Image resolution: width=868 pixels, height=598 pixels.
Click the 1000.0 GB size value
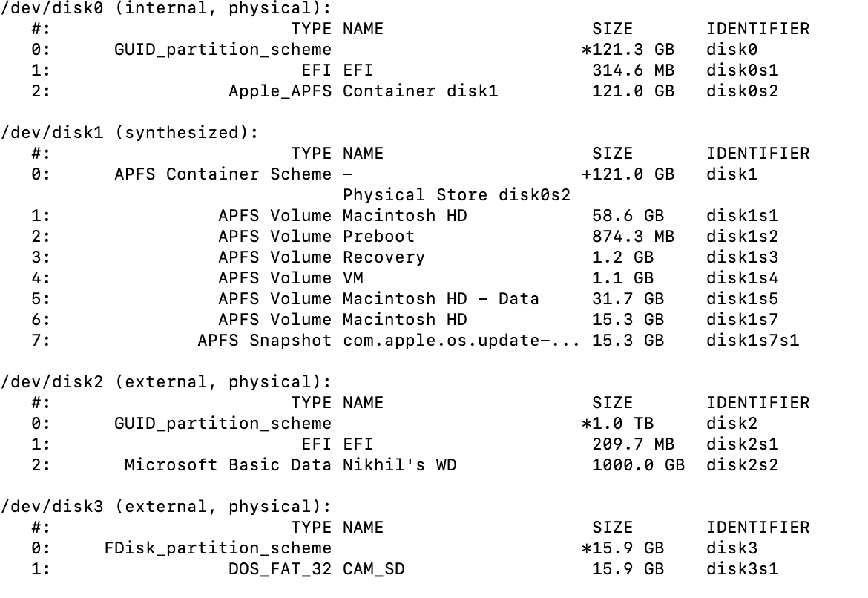[x=638, y=465]
